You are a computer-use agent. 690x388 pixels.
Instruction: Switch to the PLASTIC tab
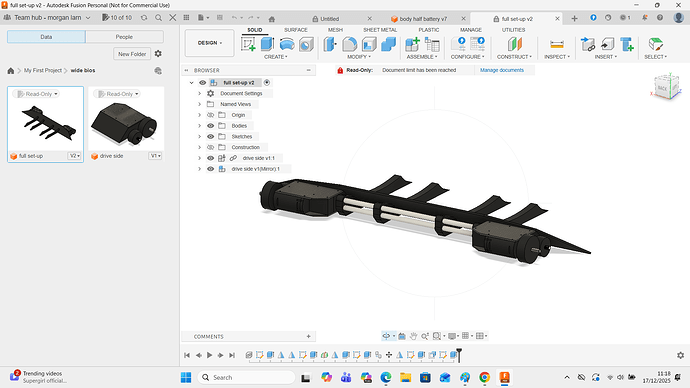pyautogui.click(x=429, y=30)
